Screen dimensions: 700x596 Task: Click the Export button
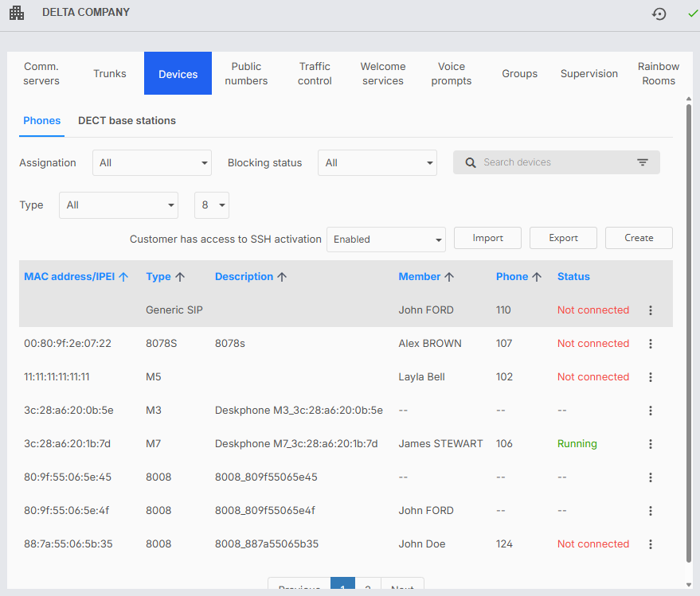click(563, 238)
